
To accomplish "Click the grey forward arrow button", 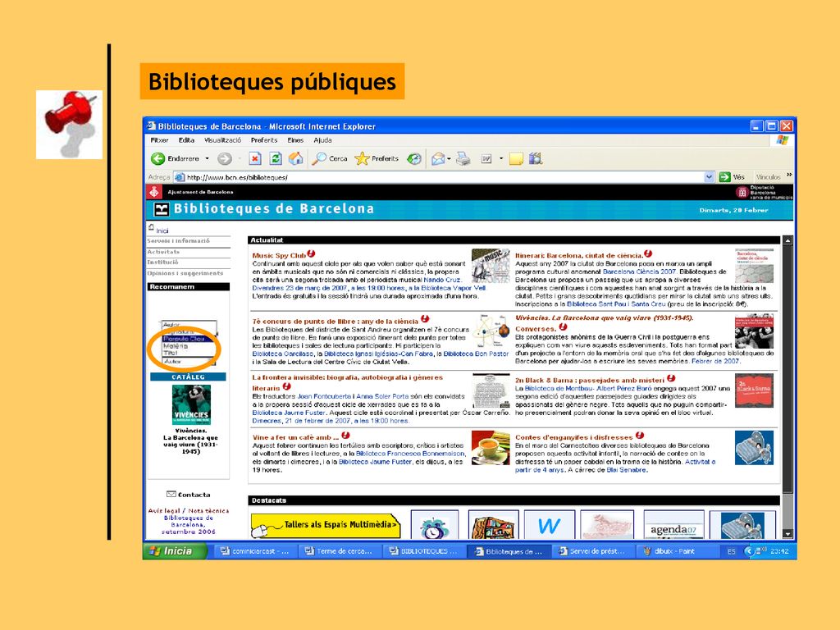I will tap(225, 158).
